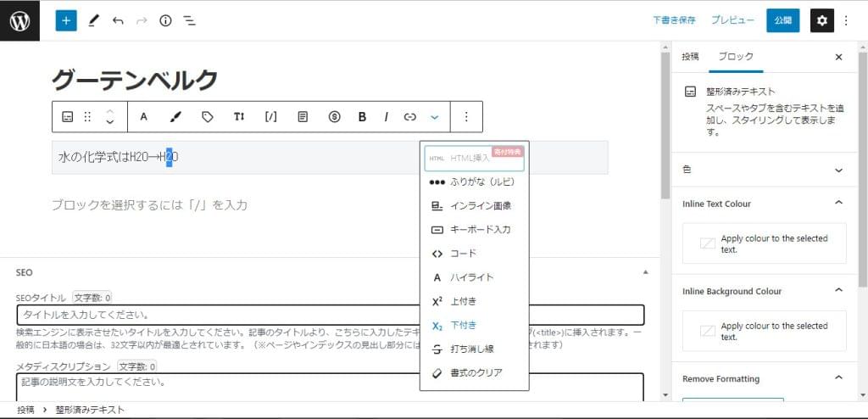Insert a link using the toolbar
The width and height of the screenshot is (868, 419).
click(x=410, y=117)
